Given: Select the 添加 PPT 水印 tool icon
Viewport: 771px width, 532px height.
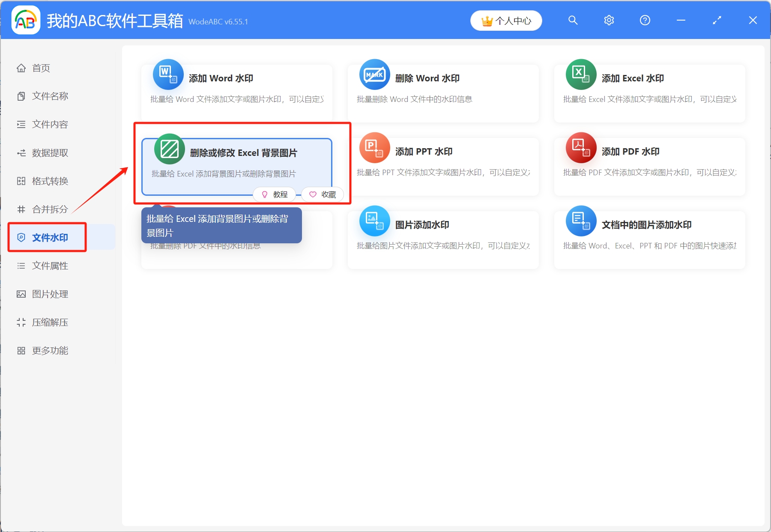Looking at the screenshot, I should click(x=374, y=147).
